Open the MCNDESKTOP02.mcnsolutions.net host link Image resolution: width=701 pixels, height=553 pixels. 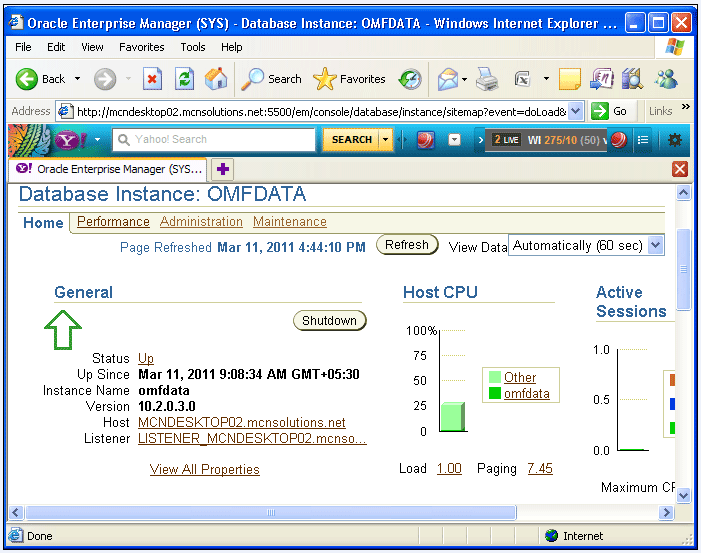coord(242,422)
